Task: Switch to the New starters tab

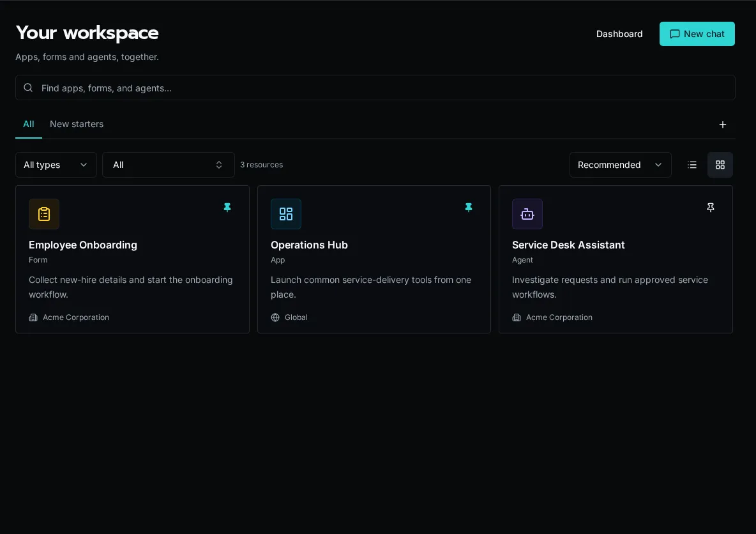Action: coord(77,124)
